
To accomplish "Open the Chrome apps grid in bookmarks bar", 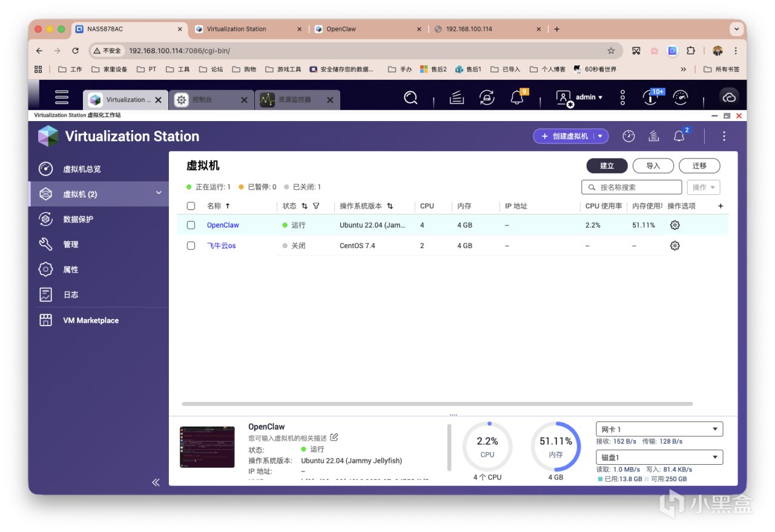I will (x=39, y=69).
